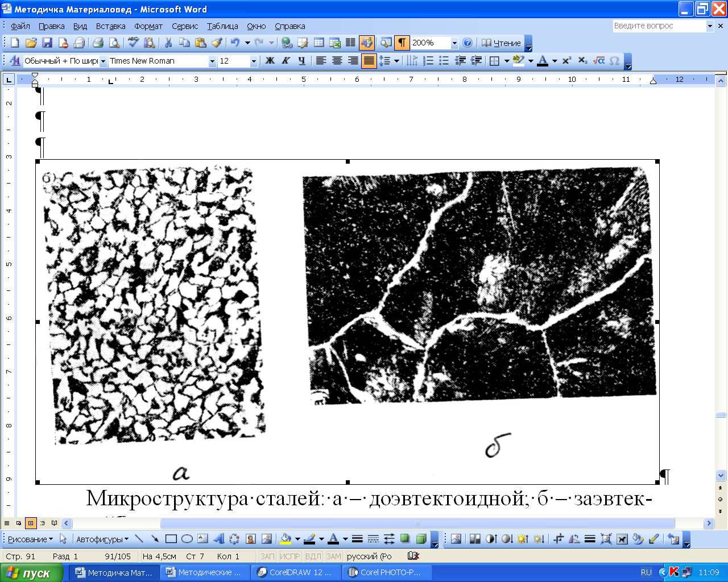Center the paragraph text
The image size is (728, 582).
pos(337,61)
